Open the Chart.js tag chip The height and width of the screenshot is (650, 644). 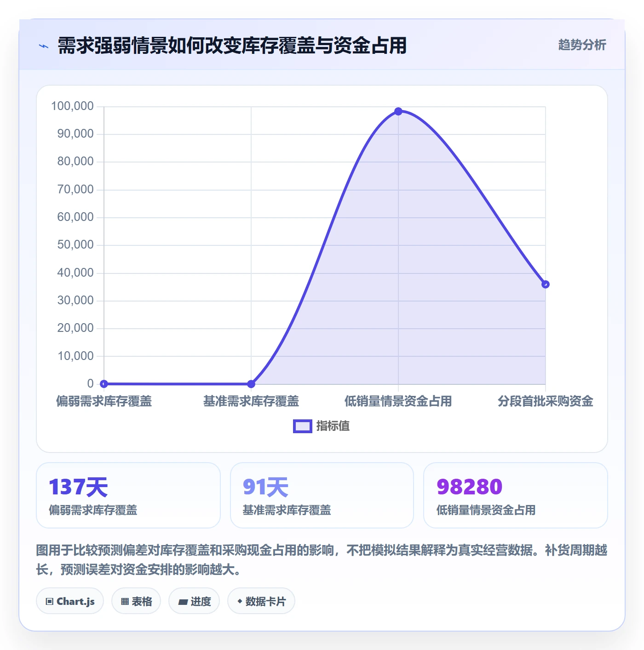point(70,601)
